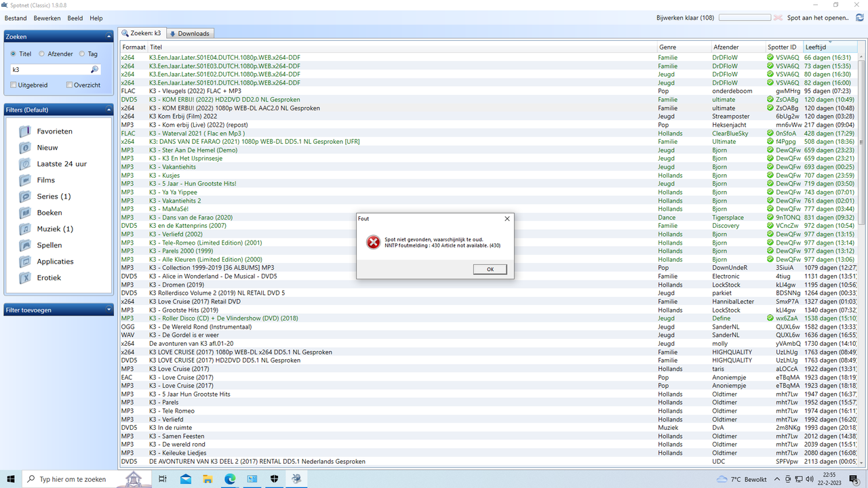The width and height of the screenshot is (868, 488).
Task: Click the update progress bar
Action: point(745,18)
